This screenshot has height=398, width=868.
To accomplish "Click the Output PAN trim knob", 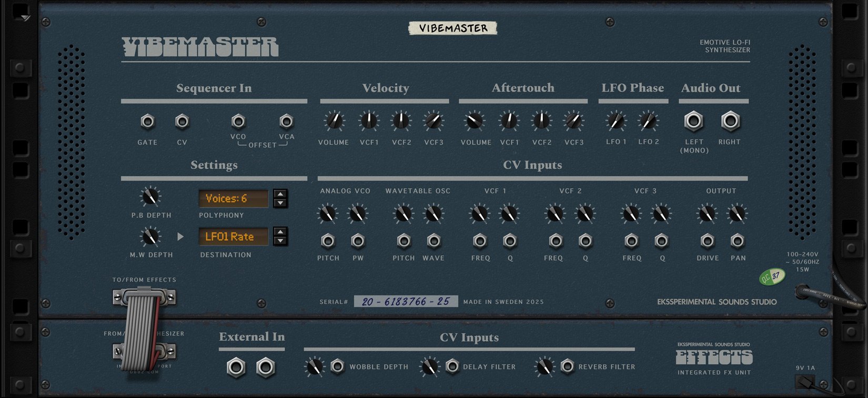I will 737,214.
